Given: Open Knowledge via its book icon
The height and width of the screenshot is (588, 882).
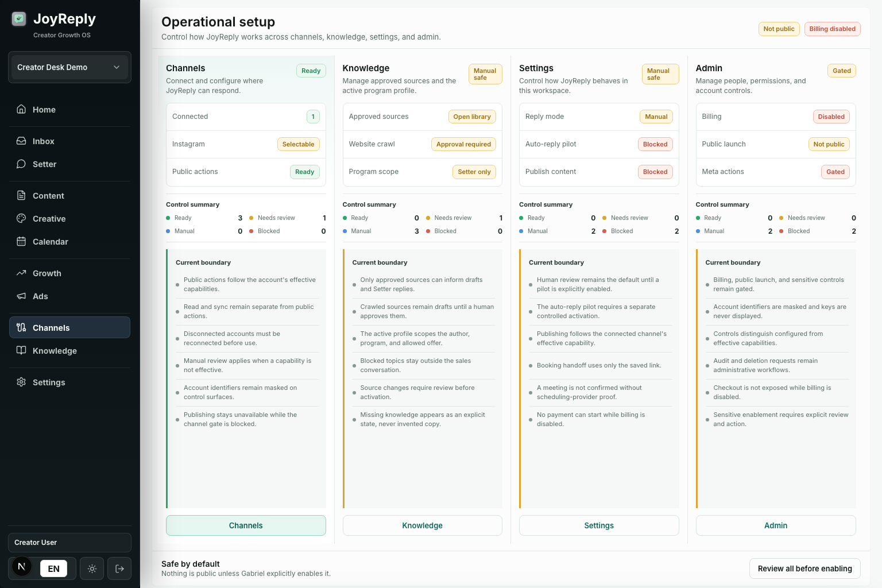Looking at the screenshot, I should click(21, 350).
